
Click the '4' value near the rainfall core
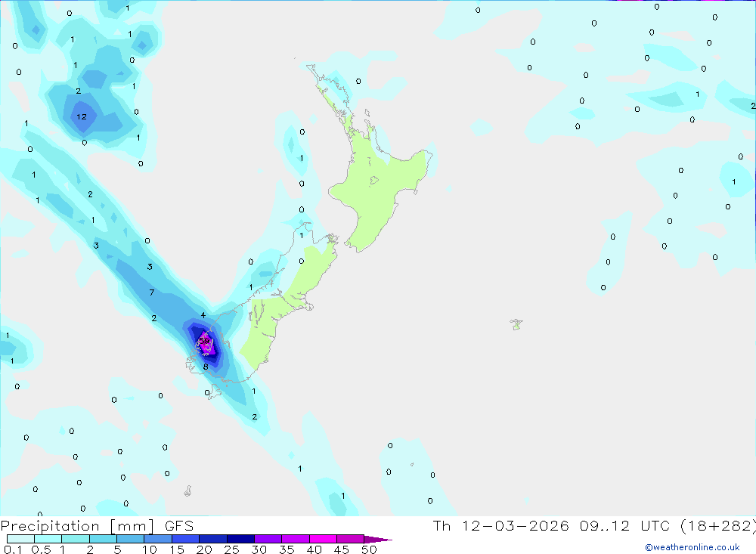point(203,315)
